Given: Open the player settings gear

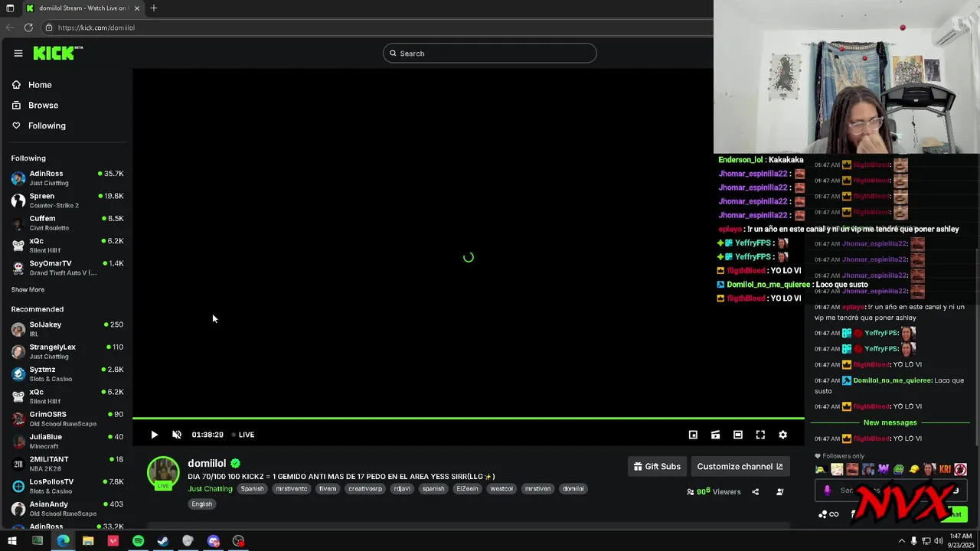Looking at the screenshot, I should 782,435.
